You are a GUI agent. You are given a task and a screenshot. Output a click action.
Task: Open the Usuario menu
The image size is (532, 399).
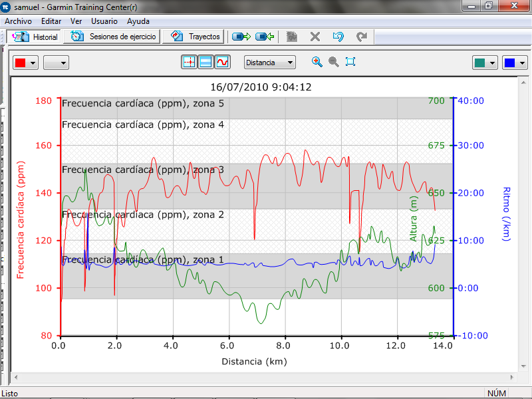pos(104,21)
